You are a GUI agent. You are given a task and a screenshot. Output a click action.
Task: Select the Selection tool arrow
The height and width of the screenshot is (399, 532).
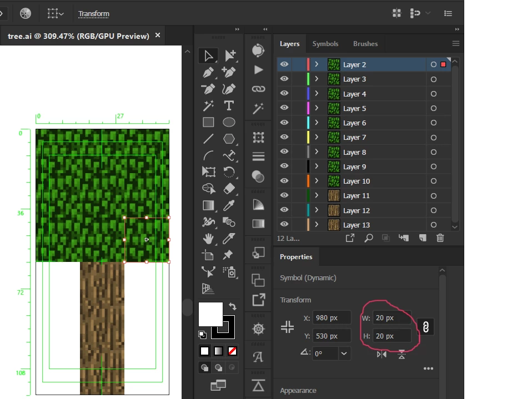208,56
